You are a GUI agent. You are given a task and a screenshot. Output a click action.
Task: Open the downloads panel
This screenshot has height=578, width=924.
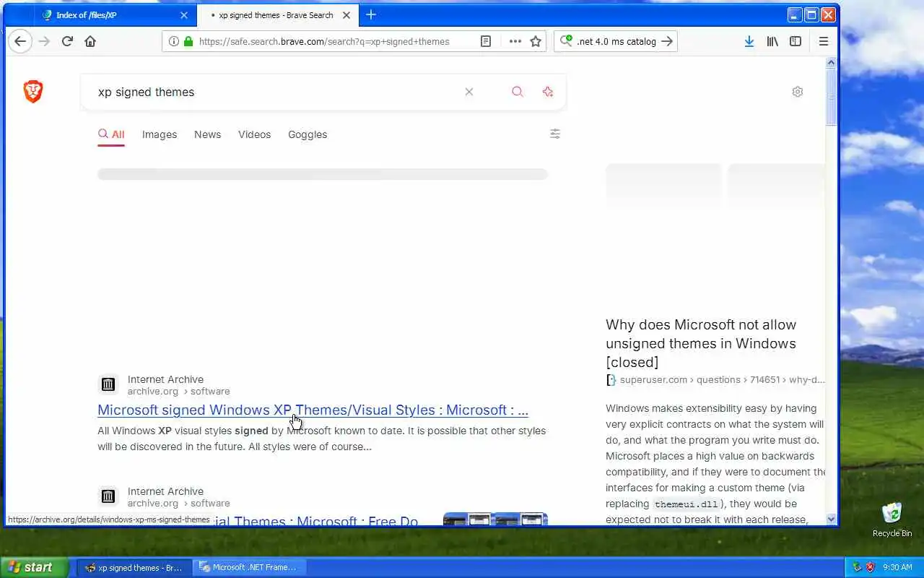749,41
